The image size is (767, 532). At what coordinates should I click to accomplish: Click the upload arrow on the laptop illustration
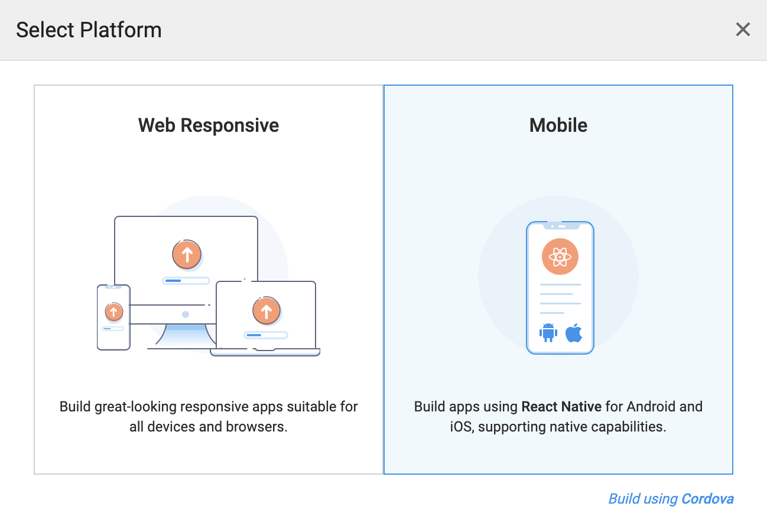click(x=266, y=310)
